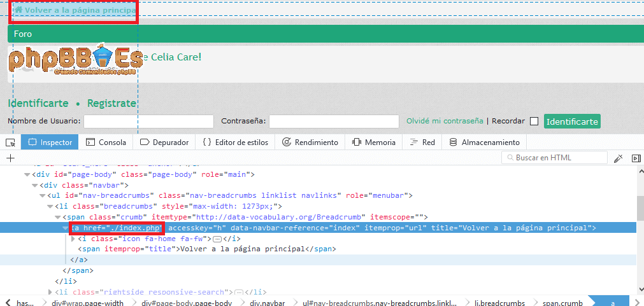
Task: Enable the Recordar checkbox
Action: coord(534,122)
